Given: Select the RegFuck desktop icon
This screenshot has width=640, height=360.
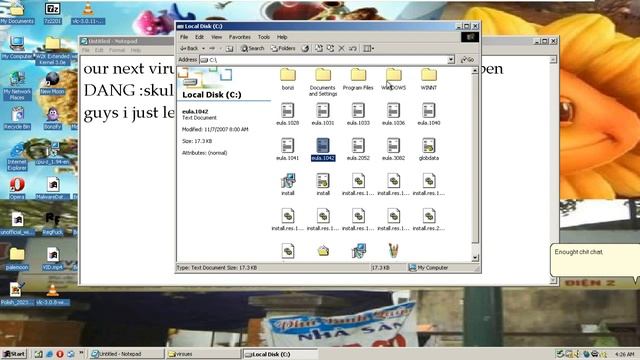Looking at the screenshot, I should coord(52,224).
